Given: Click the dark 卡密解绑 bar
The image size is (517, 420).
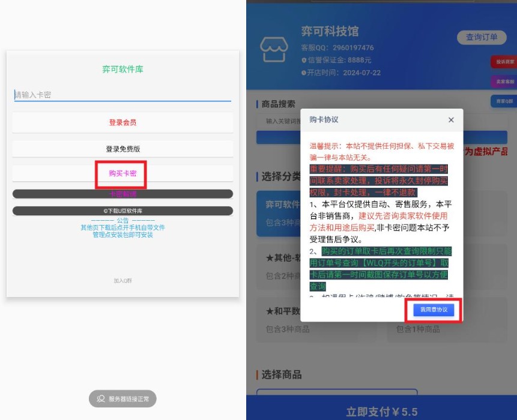Looking at the screenshot, I should [x=122, y=194].
